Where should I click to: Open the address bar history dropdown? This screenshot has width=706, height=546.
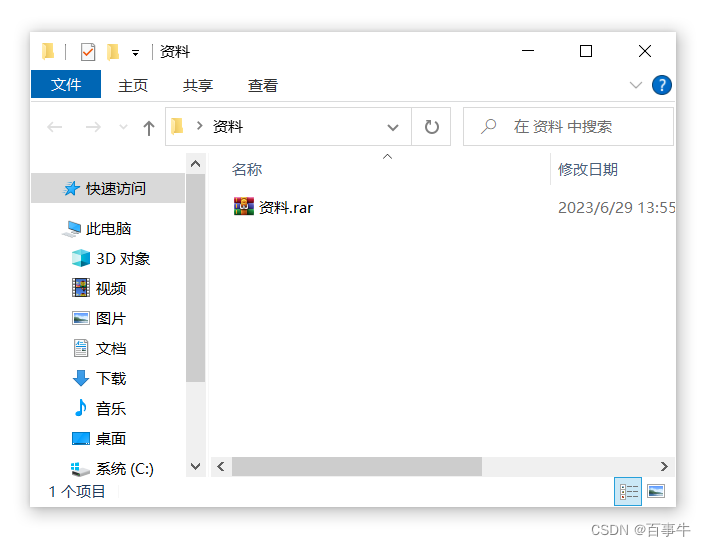click(x=393, y=127)
